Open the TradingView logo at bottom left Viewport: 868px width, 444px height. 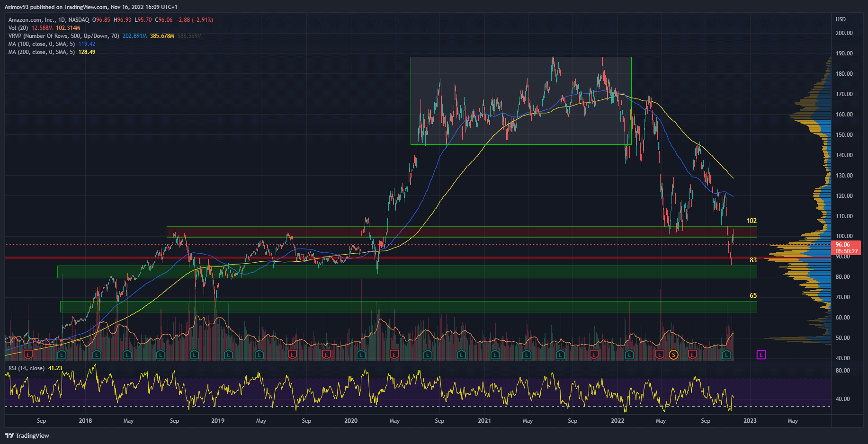pos(27,435)
